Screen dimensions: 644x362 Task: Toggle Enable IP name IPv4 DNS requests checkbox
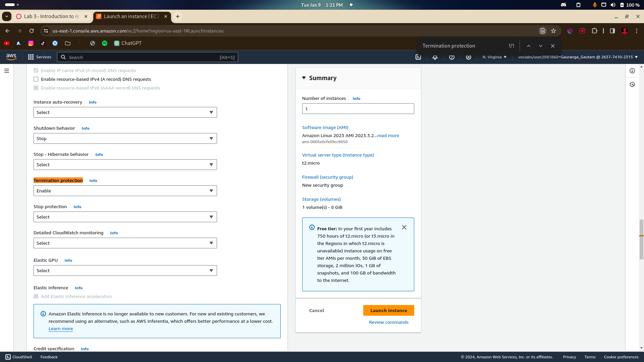point(36,71)
